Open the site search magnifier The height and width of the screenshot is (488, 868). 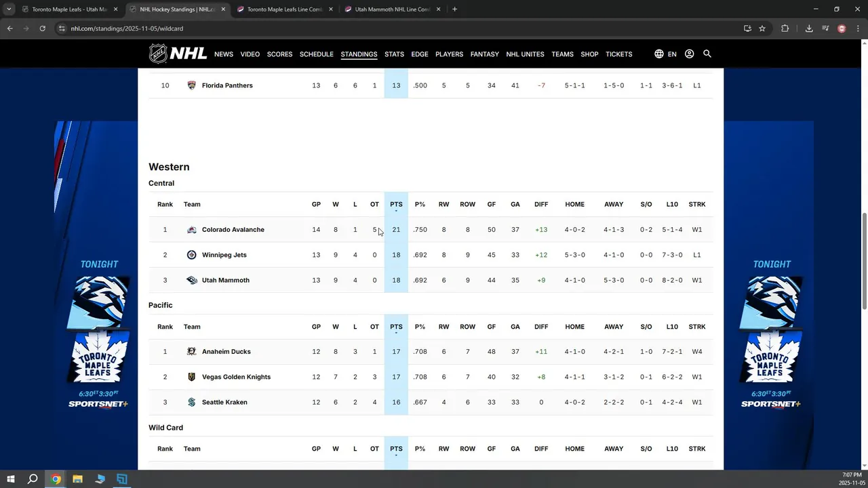(x=707, y=54)
